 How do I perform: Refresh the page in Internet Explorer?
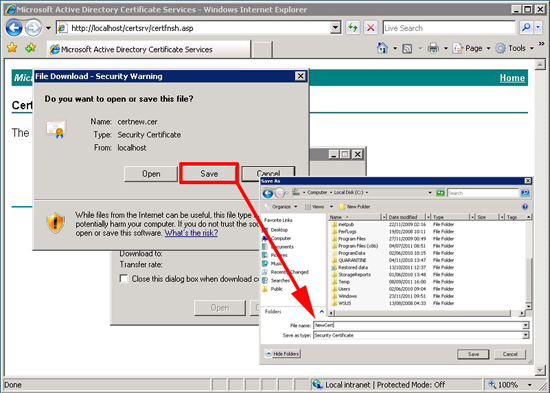tap(353, 28)
